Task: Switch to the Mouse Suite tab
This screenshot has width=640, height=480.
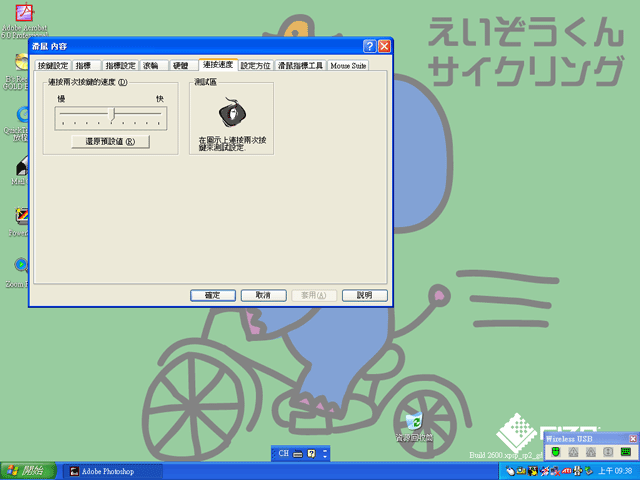Action: click(x=348, y=66)
